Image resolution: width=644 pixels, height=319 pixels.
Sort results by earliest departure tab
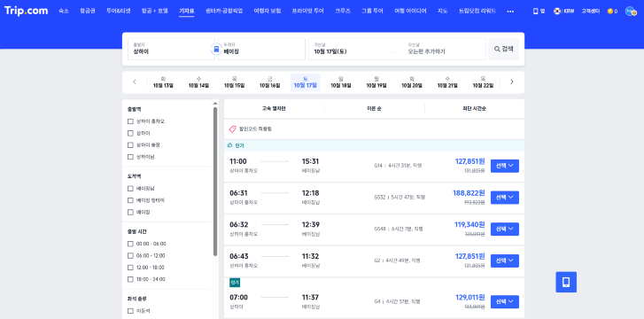coord(374,108)
